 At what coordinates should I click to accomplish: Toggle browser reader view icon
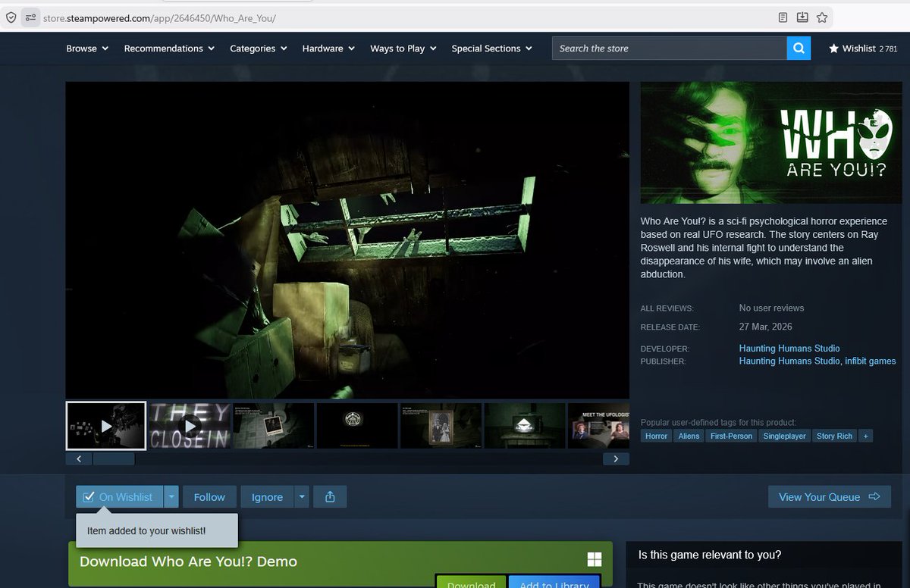(783, 17)
